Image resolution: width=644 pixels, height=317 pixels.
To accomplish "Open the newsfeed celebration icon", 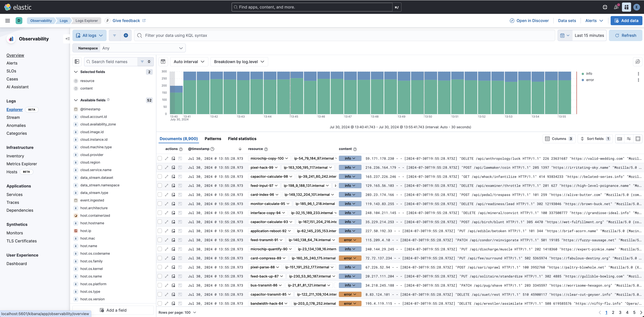I will coord(616,7).
